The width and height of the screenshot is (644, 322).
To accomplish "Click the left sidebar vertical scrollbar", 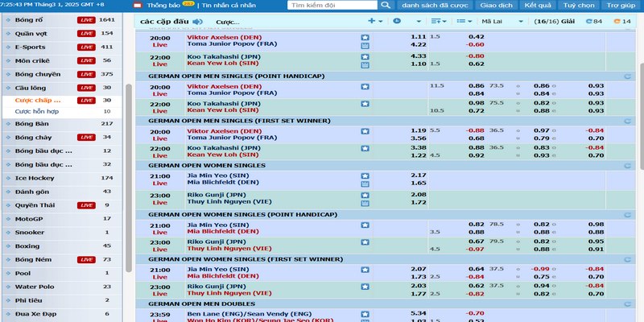I will click(130, 121).
